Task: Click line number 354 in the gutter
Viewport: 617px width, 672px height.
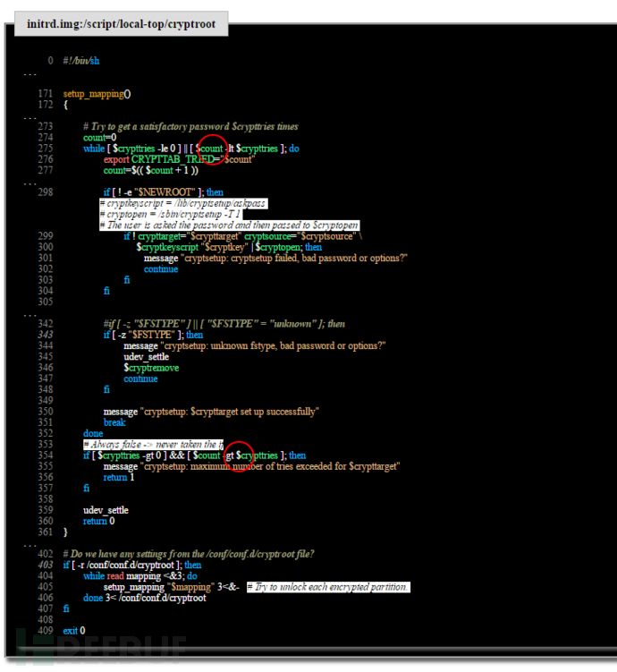Action: (46, 455)
